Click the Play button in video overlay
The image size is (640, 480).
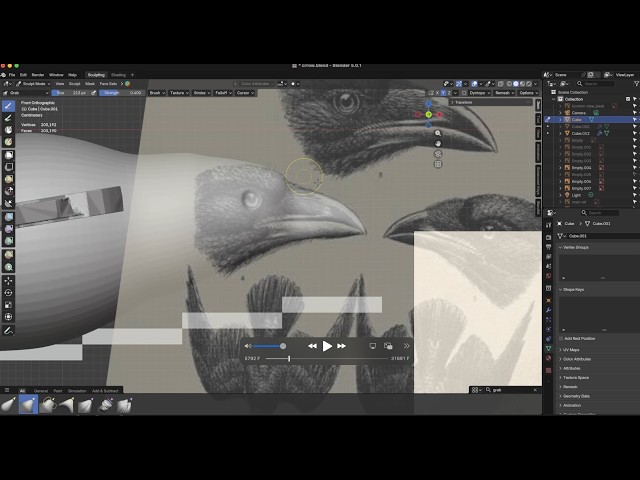[327, 346]
